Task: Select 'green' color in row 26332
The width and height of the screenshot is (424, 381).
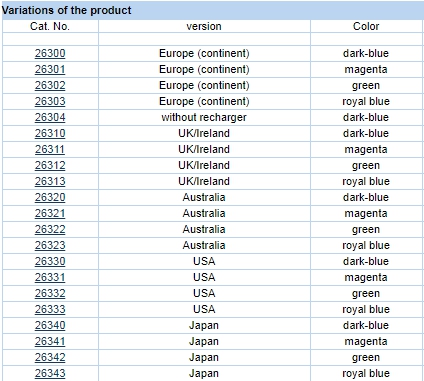Action: click(366, 293)
